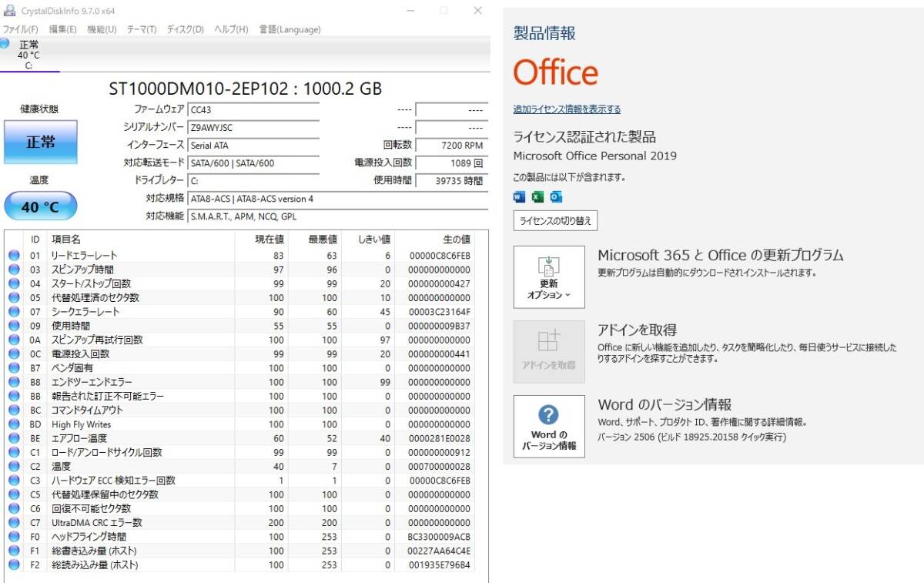Click the status orb for ヘッドフライング時間
The width and height of the screenshot is (924, 583).
[x=14, y=537]
